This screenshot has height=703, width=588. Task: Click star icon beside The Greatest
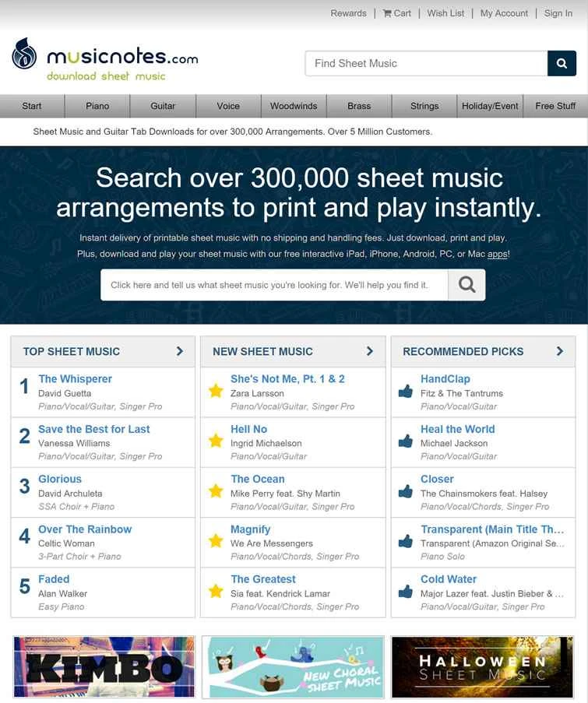[216, 591]
